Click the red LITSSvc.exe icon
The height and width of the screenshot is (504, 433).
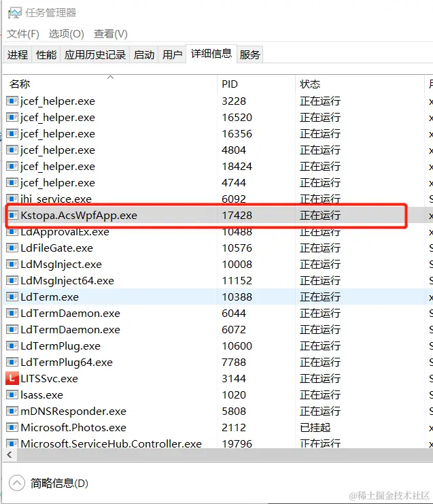[12, 378]
